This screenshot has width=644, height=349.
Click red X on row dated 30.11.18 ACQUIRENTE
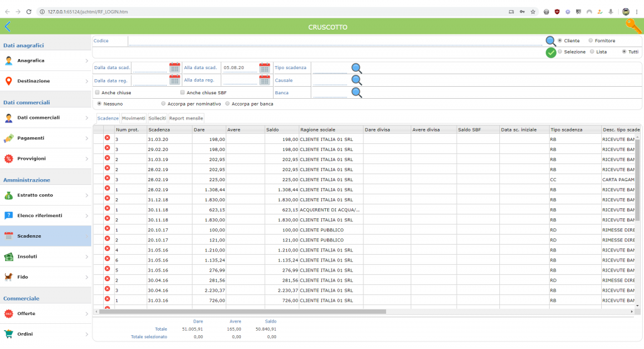[x=107, y=208]
